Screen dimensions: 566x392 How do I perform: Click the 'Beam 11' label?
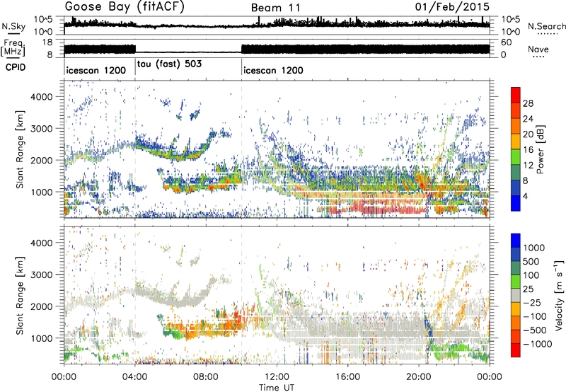coord(275,8)
